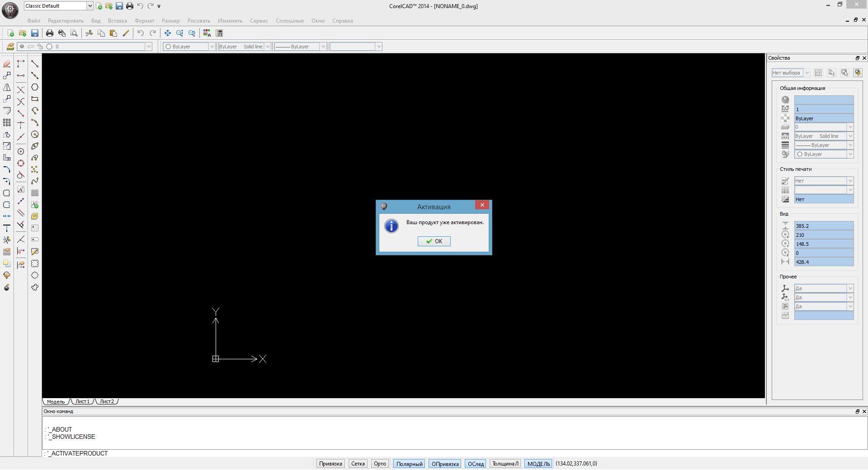The height and width of the screenshot is (470, 868).
Task: Click the Print Preview magnifier icon
Action: [x=74, y=33]
